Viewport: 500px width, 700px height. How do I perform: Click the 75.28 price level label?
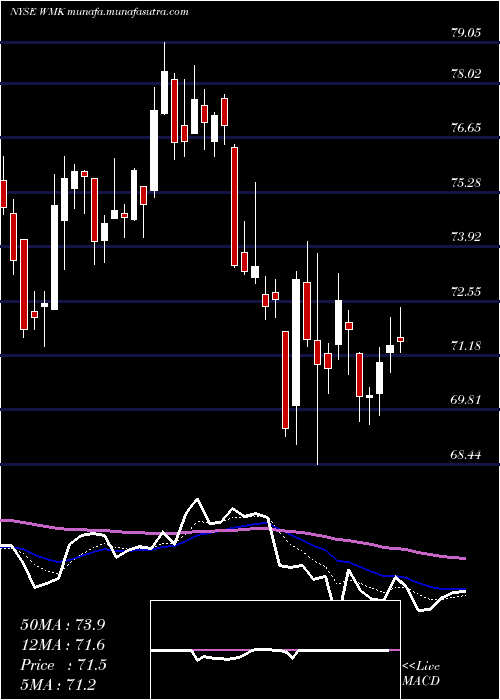[467, 183]
